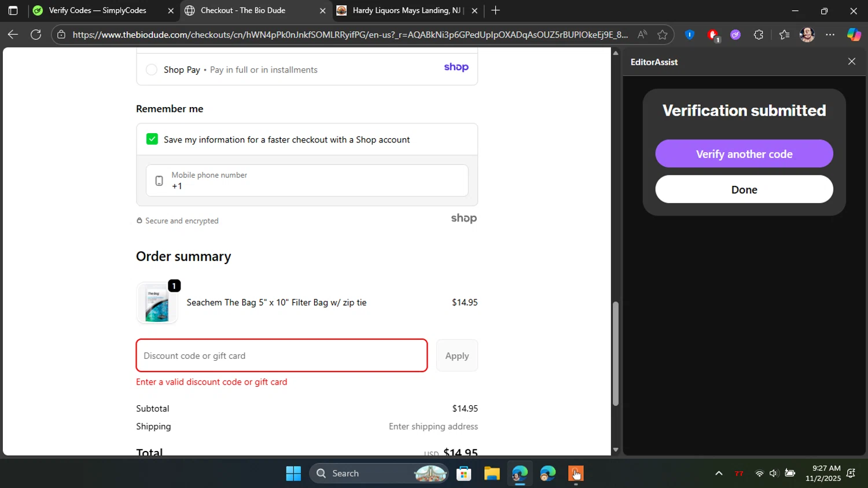Open the volume control in tray
Image resolution: width=868 pixels, height=488 pixels.
tap(774, 474)
